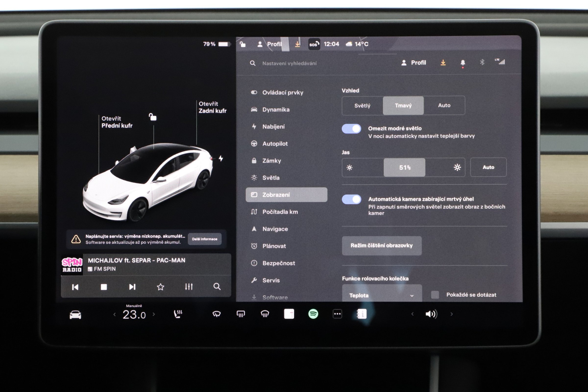Tap the SOS icon in status bar
The width and height of the screenshot is (588, 392).
point(314,44)
